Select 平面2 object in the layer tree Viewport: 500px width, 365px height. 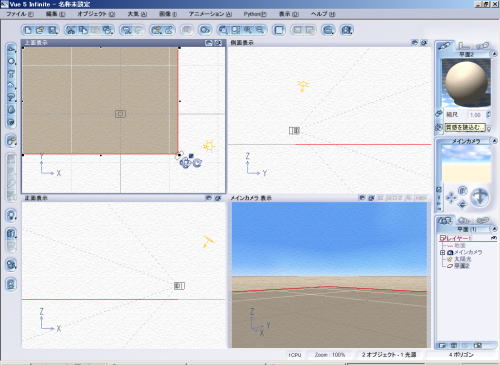coord(462,266)
